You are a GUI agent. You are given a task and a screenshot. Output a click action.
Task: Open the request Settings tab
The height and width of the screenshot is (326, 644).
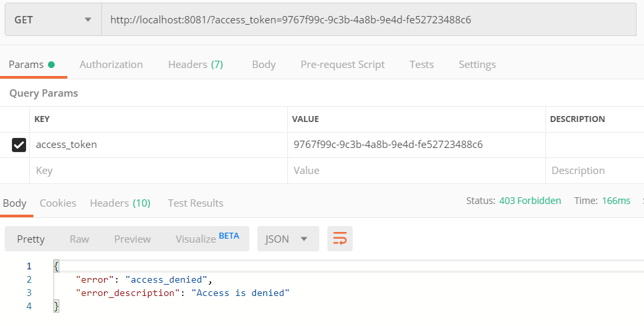pos(477,65)
